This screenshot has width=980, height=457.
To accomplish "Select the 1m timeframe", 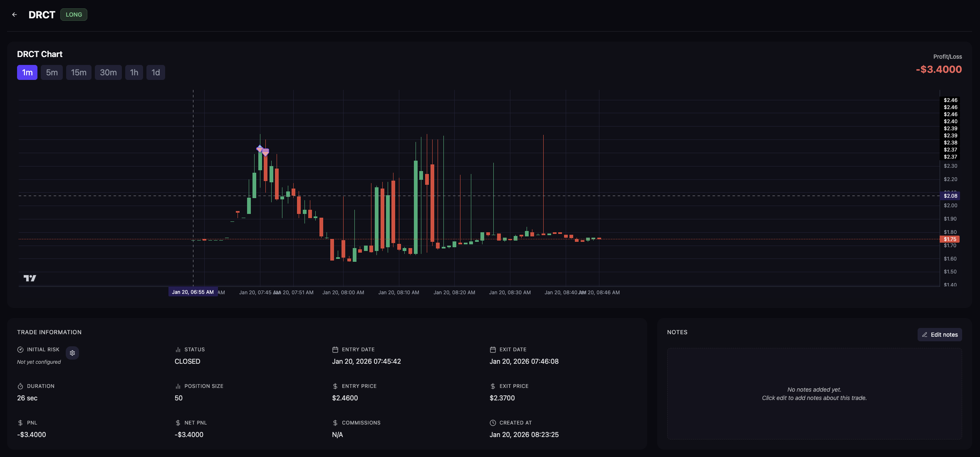I will click(27, 72).
